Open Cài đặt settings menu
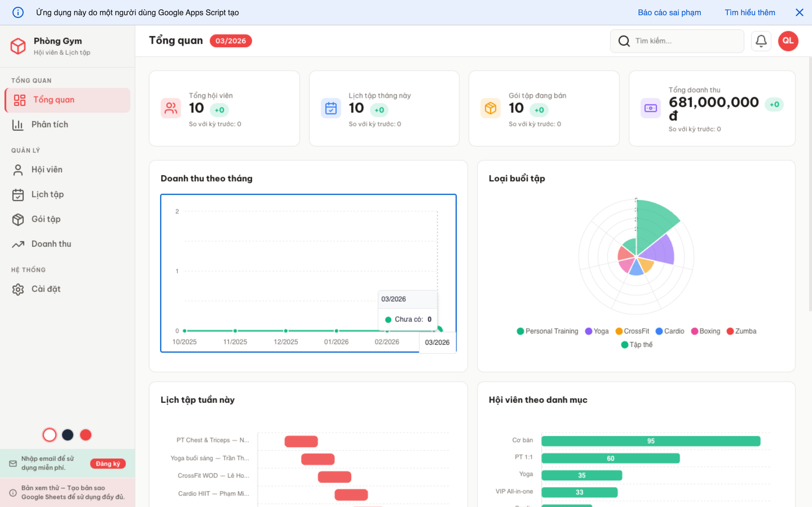 coord(46,289)
